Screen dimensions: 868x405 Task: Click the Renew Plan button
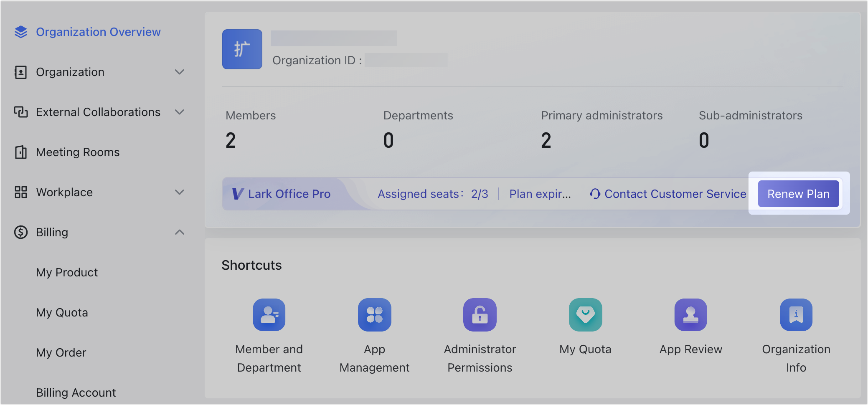click(798, 193)
